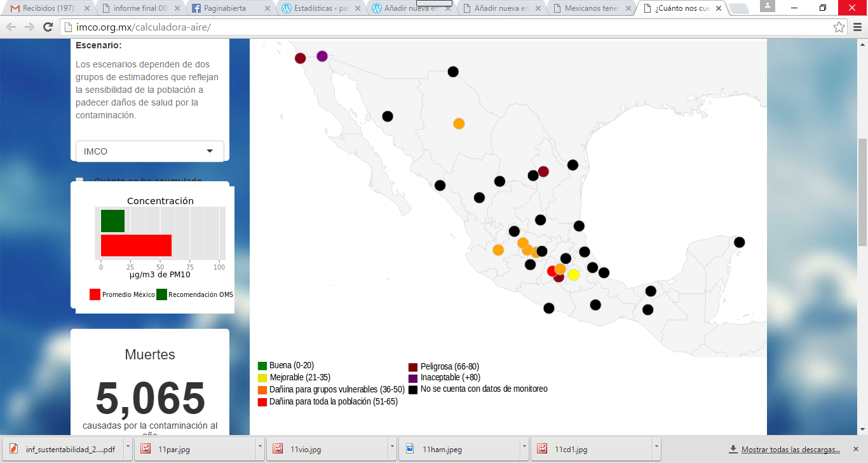The image size is (868, 463).
Task: Click Mostrar todas las descargas link
Action: tap(790, 449)
